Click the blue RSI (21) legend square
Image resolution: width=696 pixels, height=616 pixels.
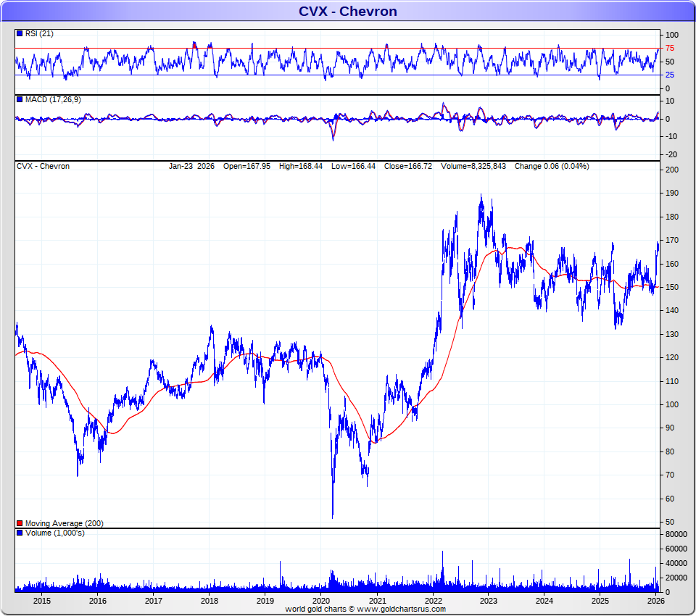tap(20, 33)
